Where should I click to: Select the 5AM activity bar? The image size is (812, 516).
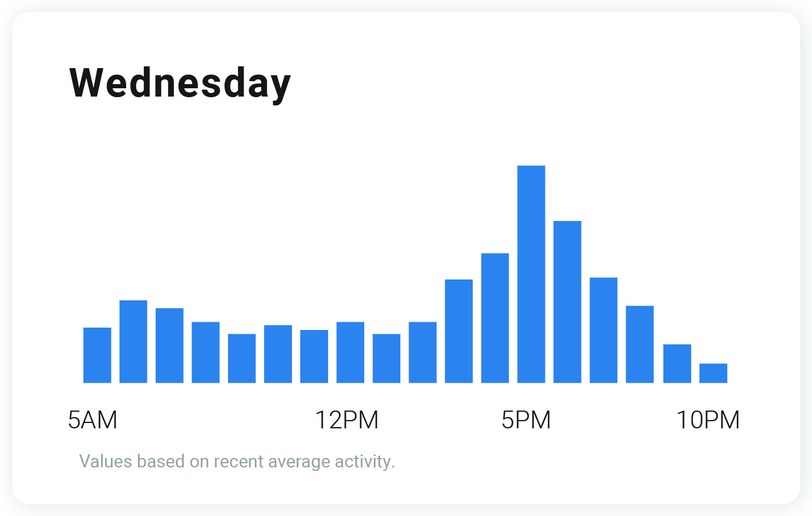(97, 355)
